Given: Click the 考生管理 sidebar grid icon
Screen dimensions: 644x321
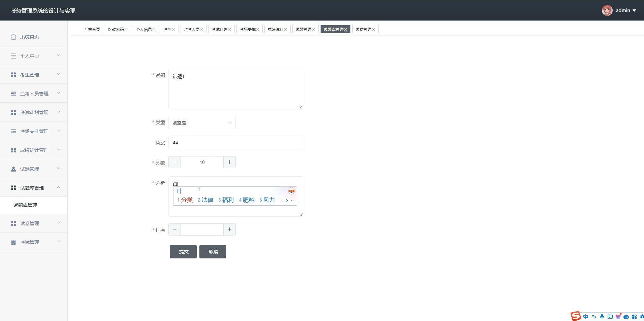Looking at the screenshot, I should click(x=13, y=75).
